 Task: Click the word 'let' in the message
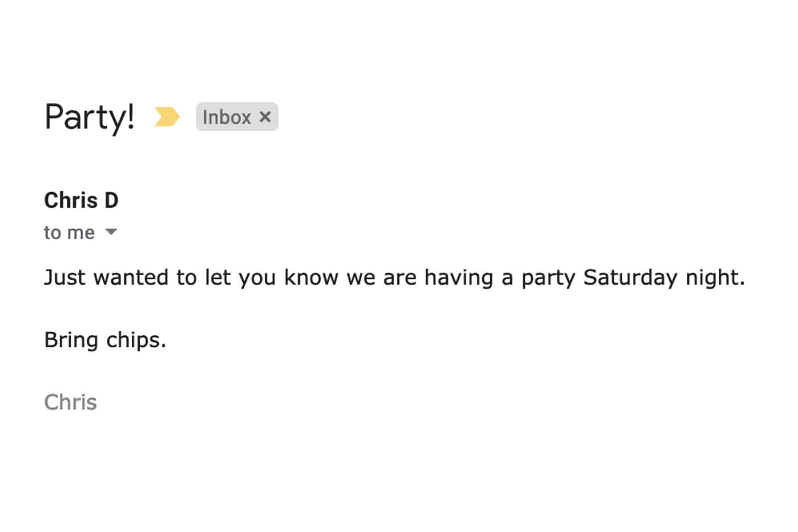pyautogui.click(x=217, y=277)
